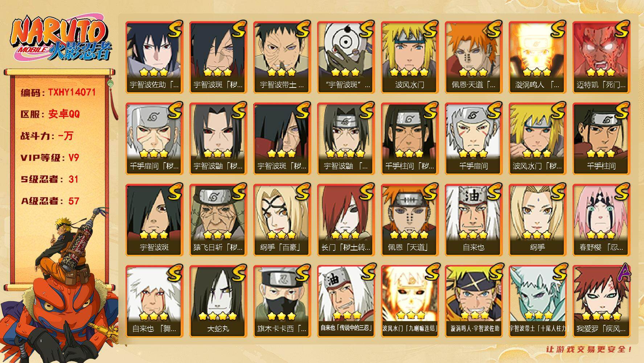Screen dimensions: 644x363
Task: Select the 佩恩「天道」card in third row
Action: point(410,220)
